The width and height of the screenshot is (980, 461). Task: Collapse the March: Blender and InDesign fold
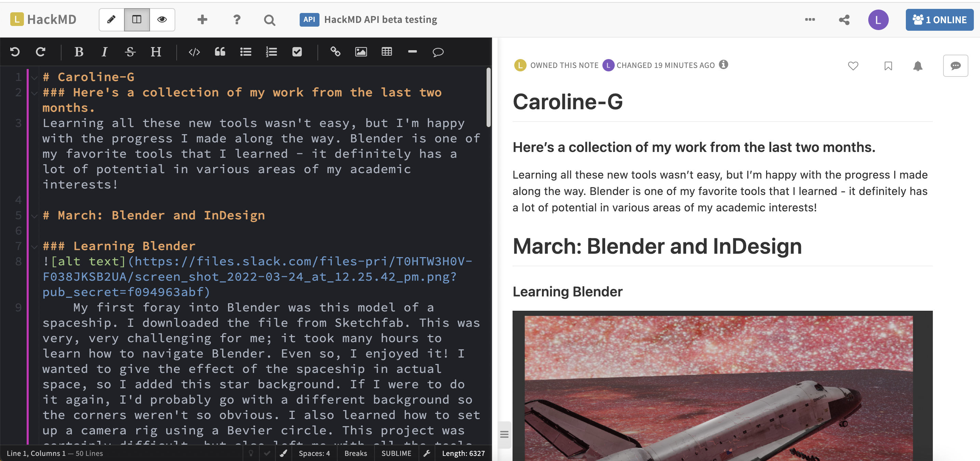click(34, 216)
